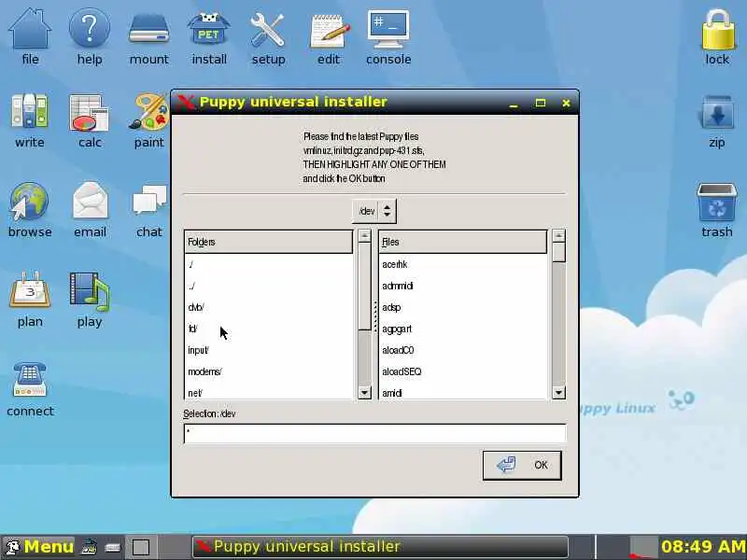Select the modems/ folder

268,371
